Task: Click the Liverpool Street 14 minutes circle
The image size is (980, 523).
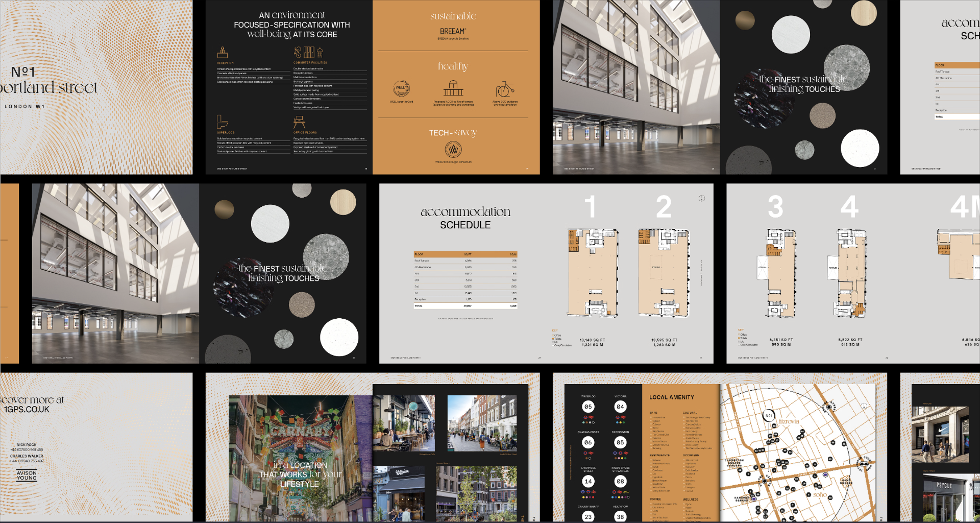Action: coord(589,481)
